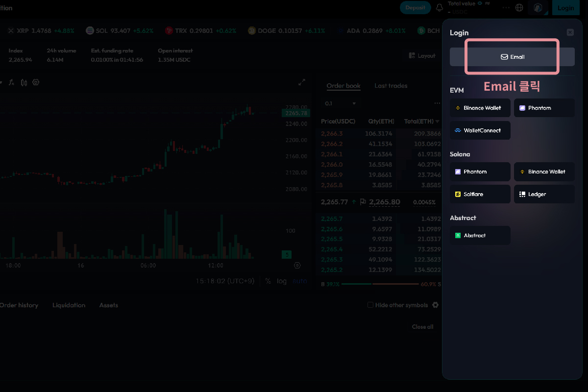Click the Email login button
This screenshot has width=588, height=392.
(512, 57)
